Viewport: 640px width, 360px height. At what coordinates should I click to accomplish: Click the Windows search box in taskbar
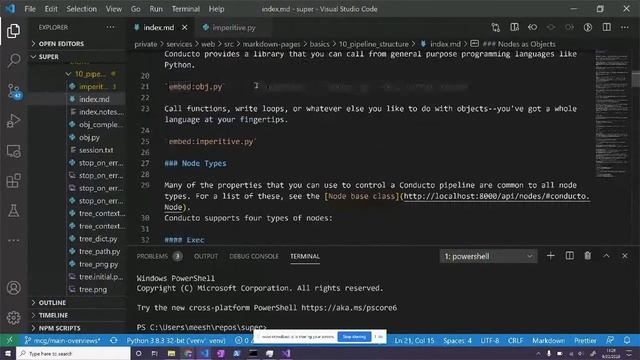click(73, 353)
